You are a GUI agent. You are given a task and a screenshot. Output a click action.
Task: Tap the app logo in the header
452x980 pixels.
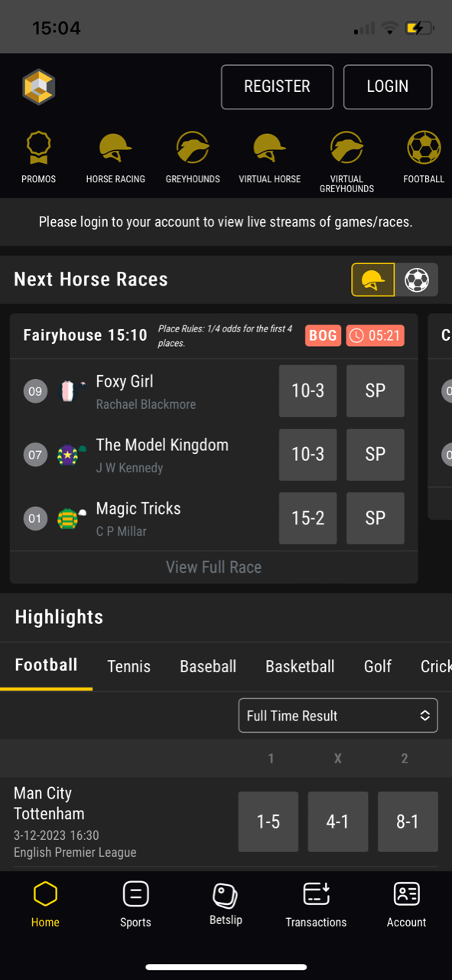click(x=39, y=87)
